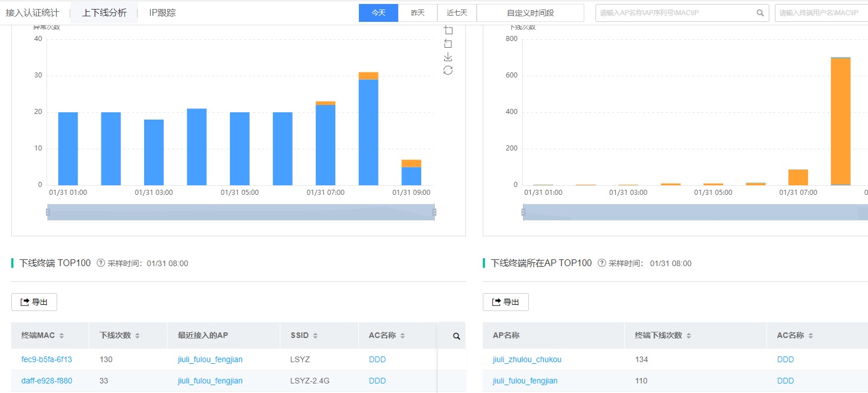The image size is (868, 393).
Task: Click the 01/31 07:00 bar in left chart
Action: [325, 143]
